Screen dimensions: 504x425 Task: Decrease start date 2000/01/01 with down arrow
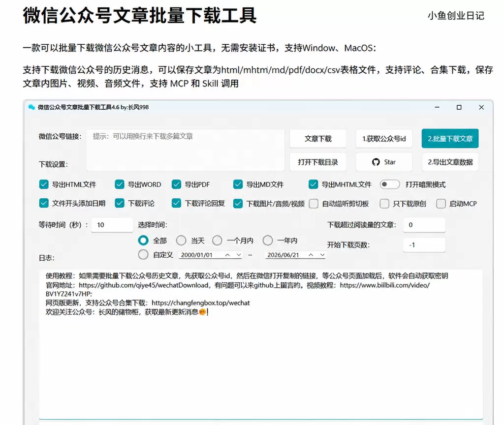coord(239,255)
